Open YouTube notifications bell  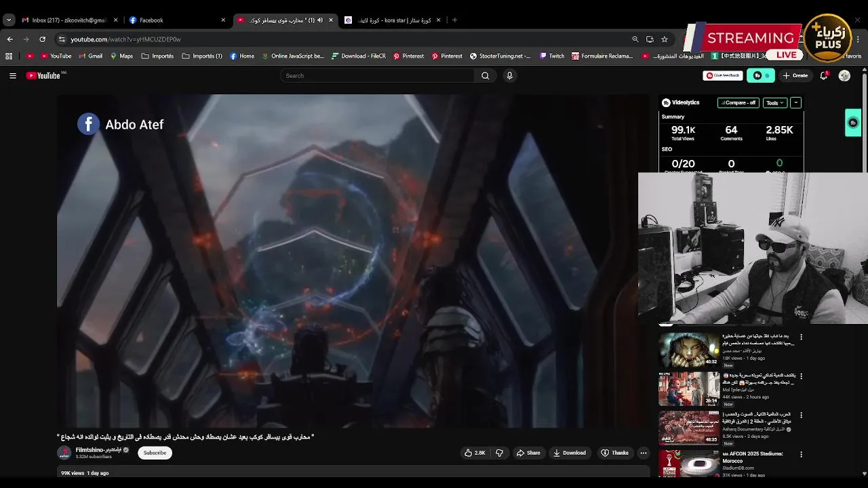pos(823,76)
